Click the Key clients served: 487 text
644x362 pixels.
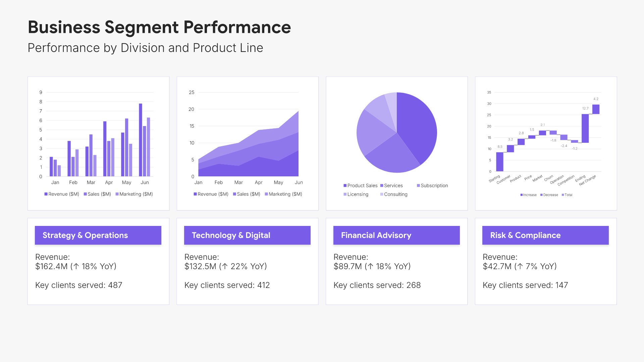(79, 285)
